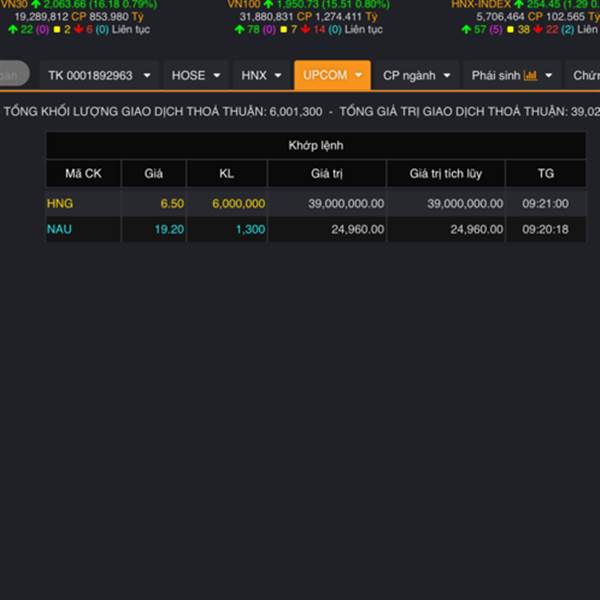The height and width of the screenshot is (600, 600).
Task: Click the Giá trị tích lũy column header
Action: (x=446, y=174)
